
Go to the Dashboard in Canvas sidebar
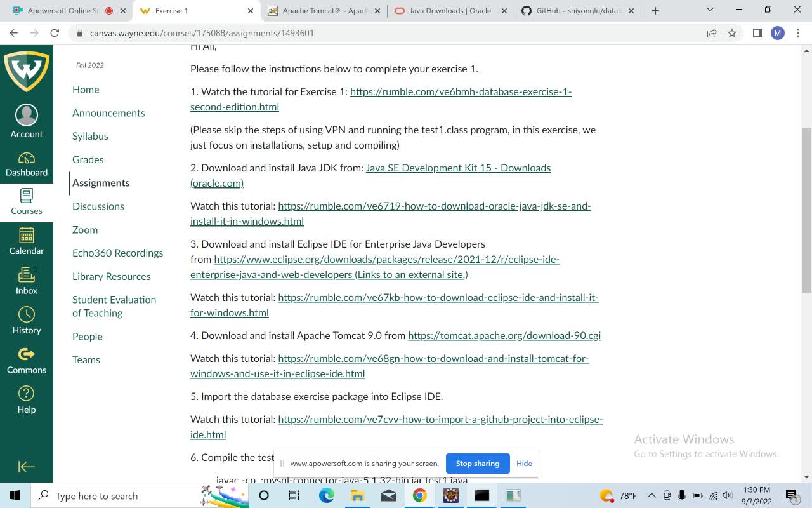click(27, 164)
